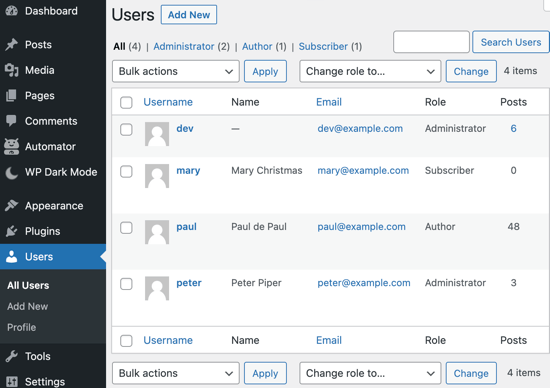550x388 pixels.
Task: Click dev's avatar image
Action: coord(157,134)
